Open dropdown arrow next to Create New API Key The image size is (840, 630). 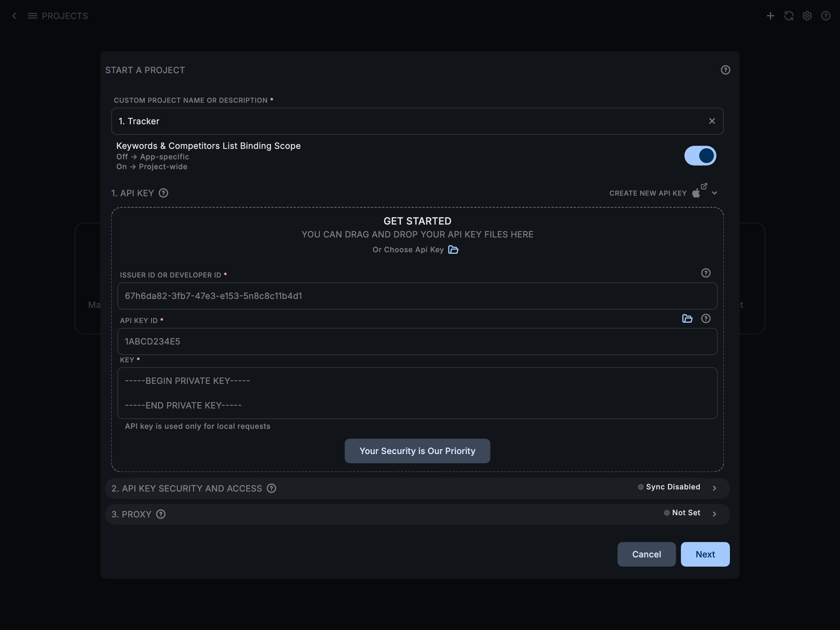[x=714, y=193]
